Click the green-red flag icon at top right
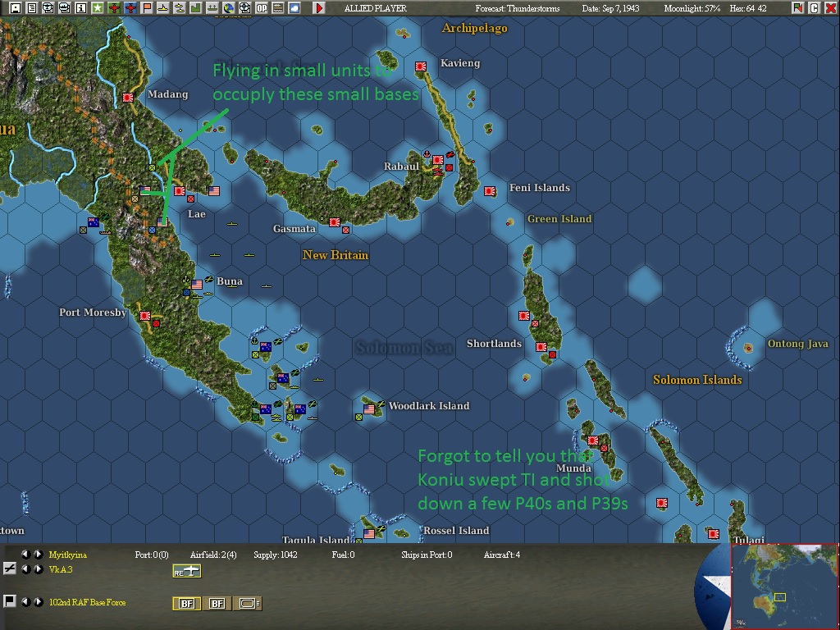840x630 pixels. (x=797, y=8)
